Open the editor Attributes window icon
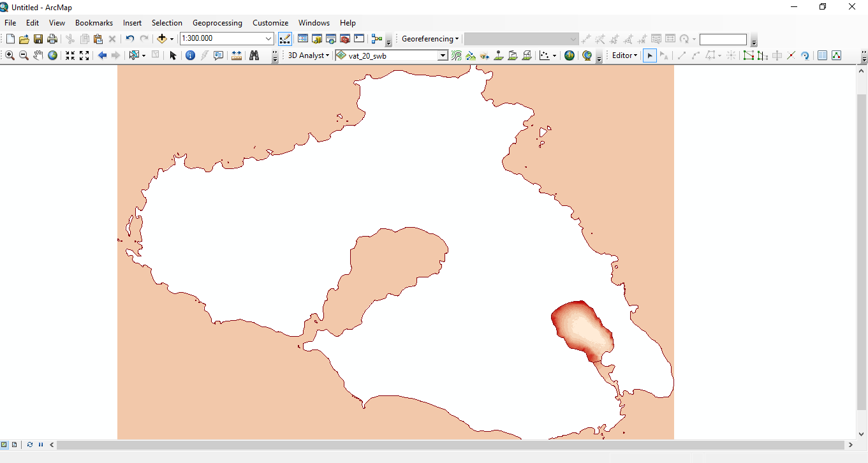Image resolution: width=868 pixels, height=463 pixels. click(823, 55)
